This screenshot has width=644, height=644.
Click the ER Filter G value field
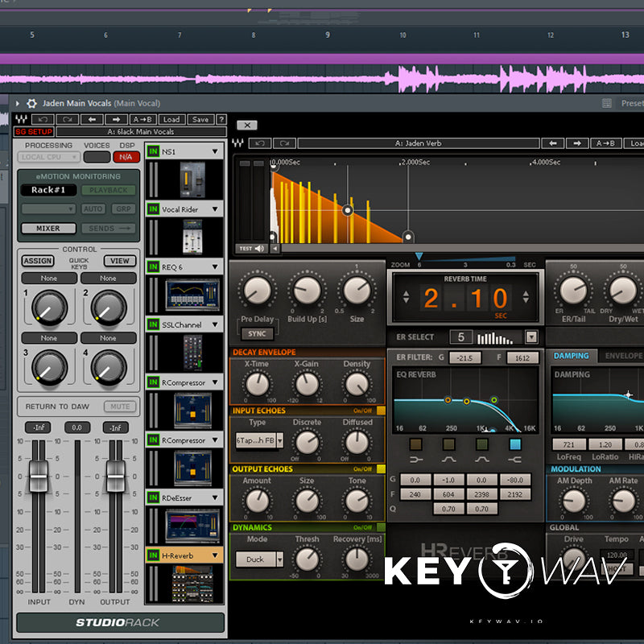[x=465, y=358]
